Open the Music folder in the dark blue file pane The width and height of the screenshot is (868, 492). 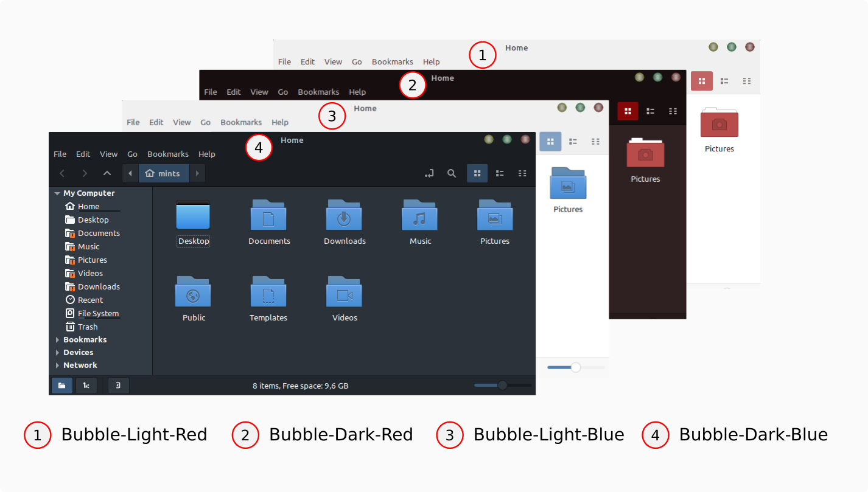(x=420, y=222)
